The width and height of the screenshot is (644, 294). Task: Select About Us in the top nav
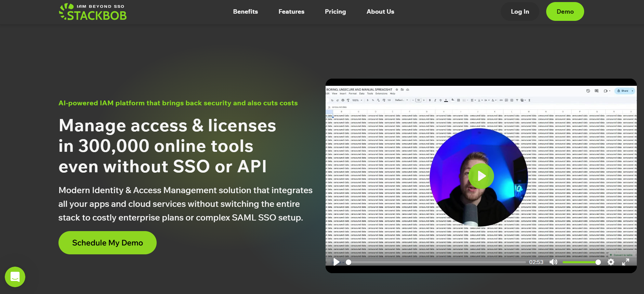[x=380, y=12]
